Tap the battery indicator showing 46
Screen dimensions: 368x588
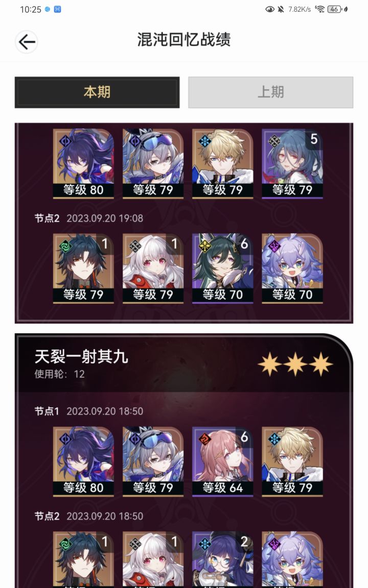pyautogui.click(x=334, y=9)
